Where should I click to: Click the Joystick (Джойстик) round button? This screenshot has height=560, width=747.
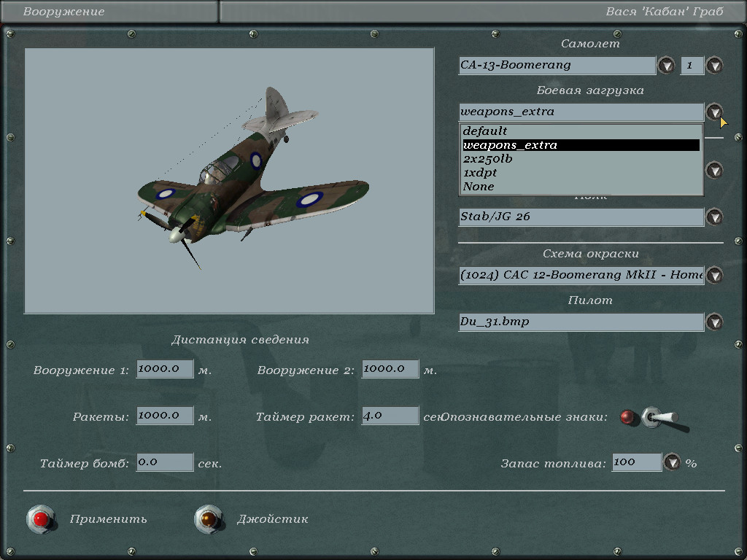click(x=209, y=519)
